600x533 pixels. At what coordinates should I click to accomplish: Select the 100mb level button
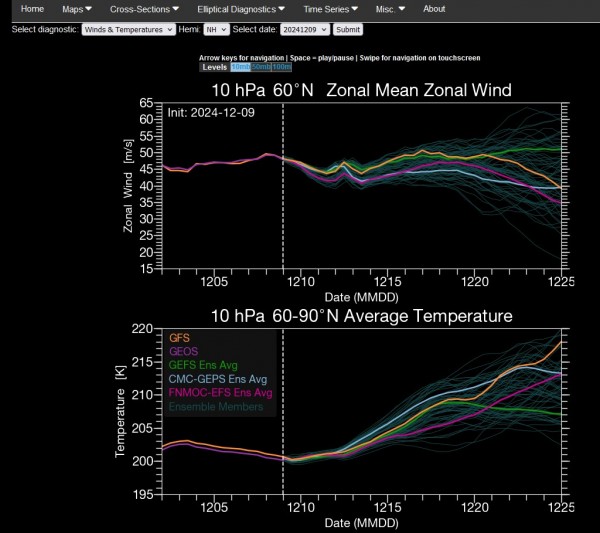pyautogui.click(x=282, y=67)
